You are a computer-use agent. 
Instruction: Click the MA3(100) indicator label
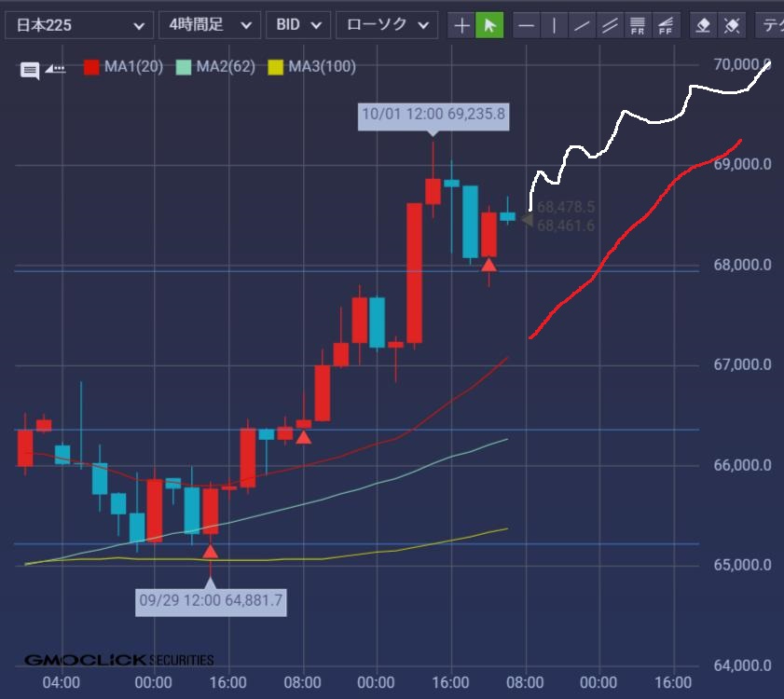(322, 66)
